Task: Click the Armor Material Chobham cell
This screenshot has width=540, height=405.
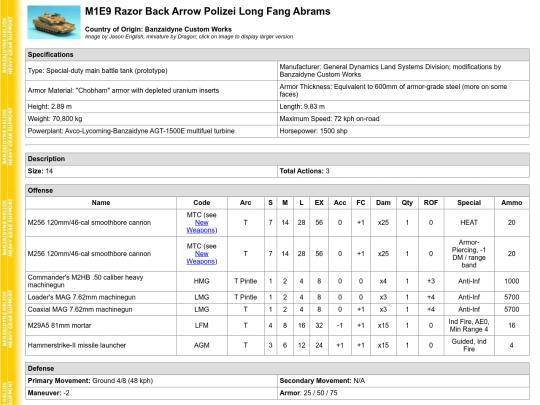Action: click(151, 91)
